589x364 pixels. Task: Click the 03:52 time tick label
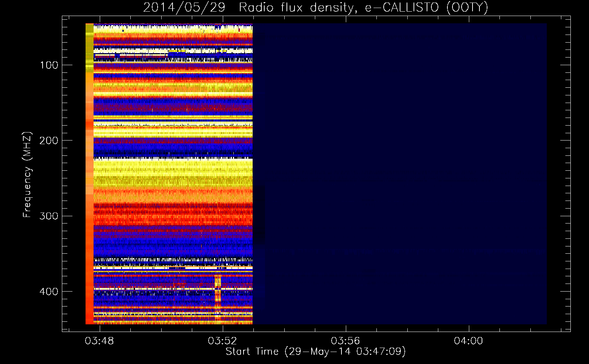coord(222,341)
